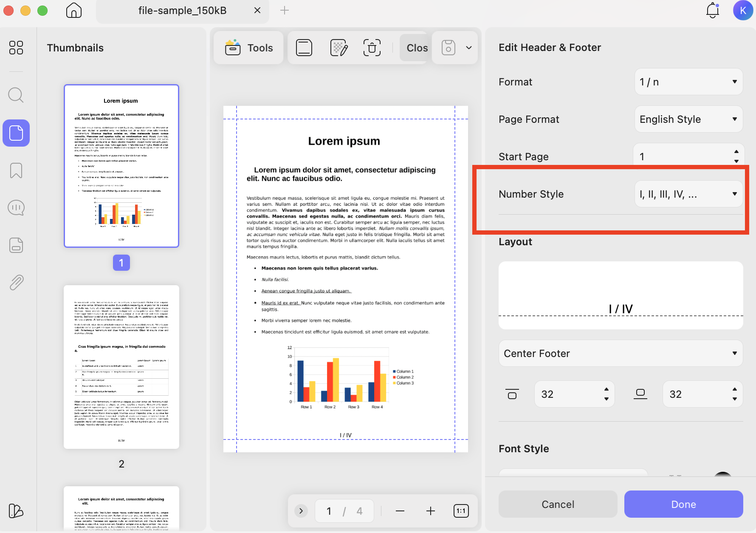Click the lower margin spacing icon
The height and width of the screenshot is (533, 756).
(x=640, y=394)
